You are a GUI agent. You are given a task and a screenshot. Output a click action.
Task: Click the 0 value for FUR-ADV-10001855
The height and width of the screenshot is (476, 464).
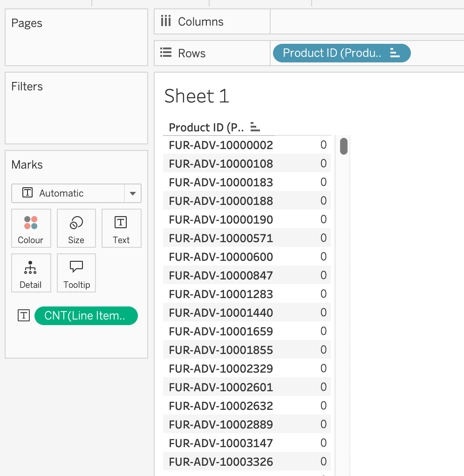coord(323,350)
